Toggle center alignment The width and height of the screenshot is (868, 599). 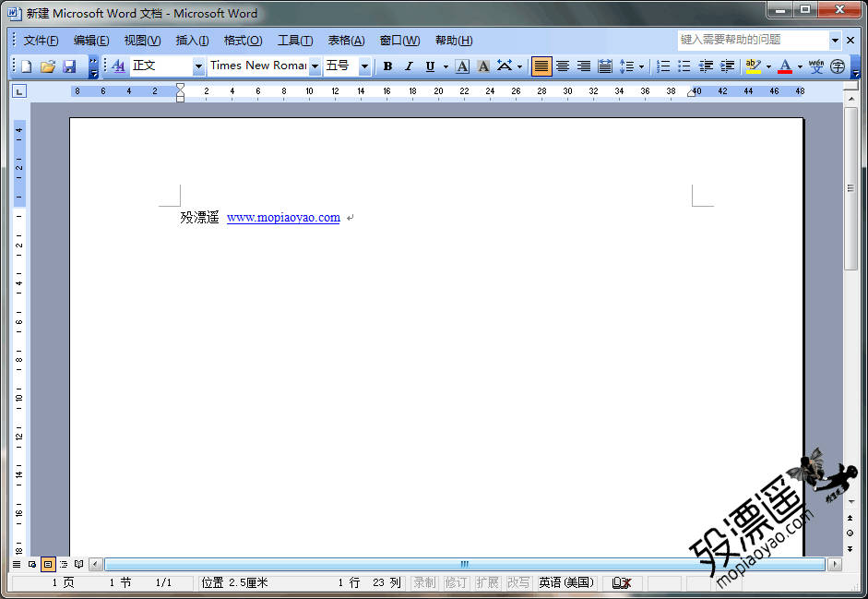point(563,66)
